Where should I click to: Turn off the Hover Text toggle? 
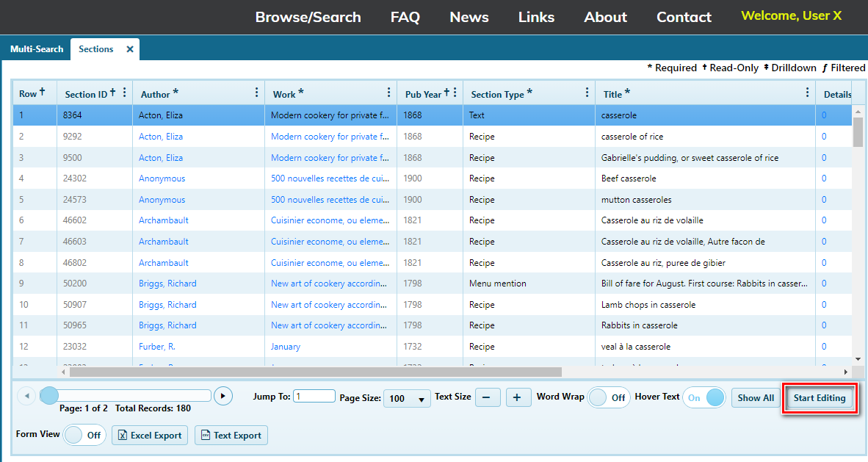pyautogui.click(x=704, y=397)
